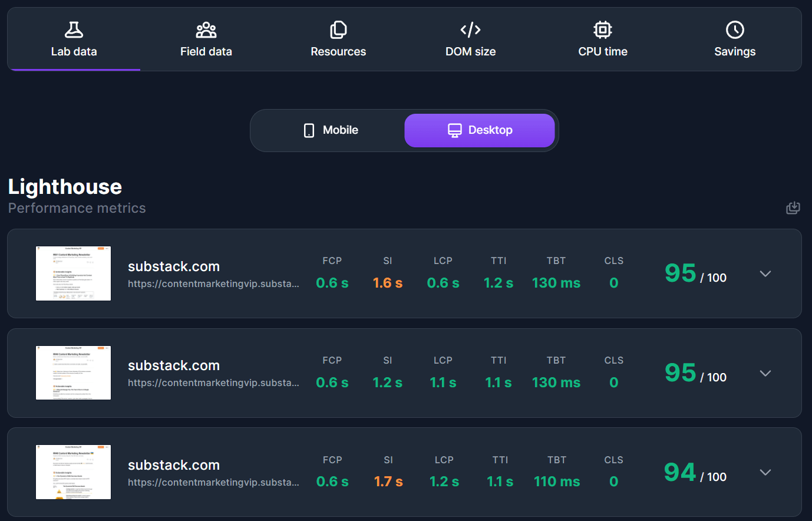Expand the first result with 1.6 s SI
This screenshot has width=812, height=521.
pos(765,273)
